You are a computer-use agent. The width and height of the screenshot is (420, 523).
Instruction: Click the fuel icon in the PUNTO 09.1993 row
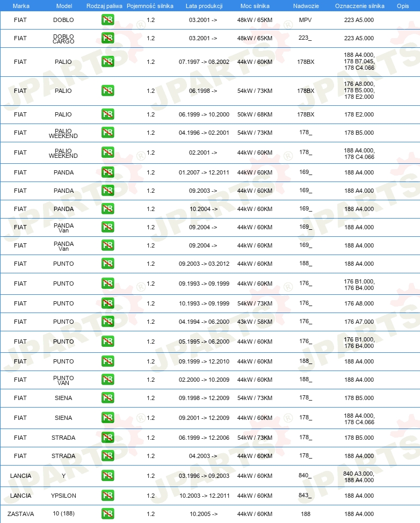click(108, 283)
